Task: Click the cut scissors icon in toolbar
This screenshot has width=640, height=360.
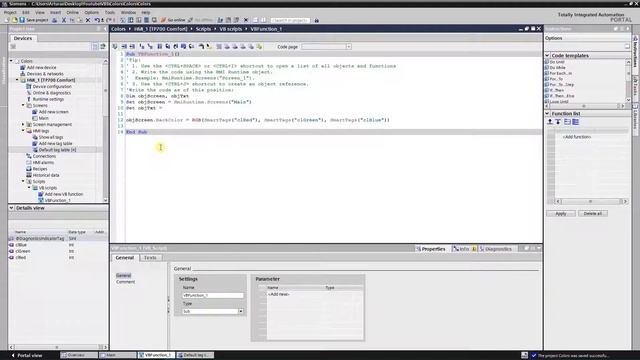Action: pyautogui.click(x=64, y=20)
